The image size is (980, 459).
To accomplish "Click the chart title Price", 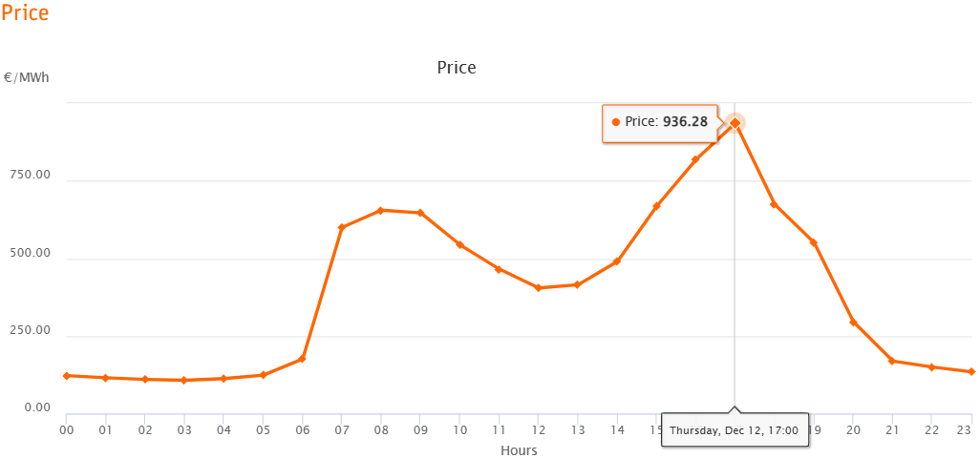I will click(x=457, y=68).
